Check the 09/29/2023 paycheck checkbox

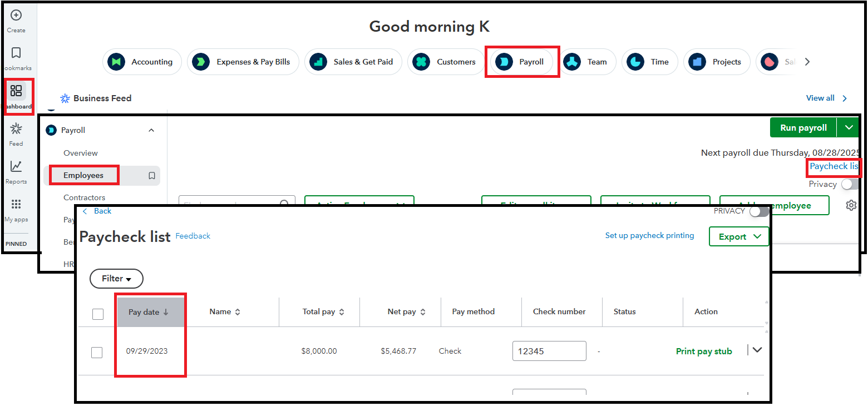pos(97,352)
